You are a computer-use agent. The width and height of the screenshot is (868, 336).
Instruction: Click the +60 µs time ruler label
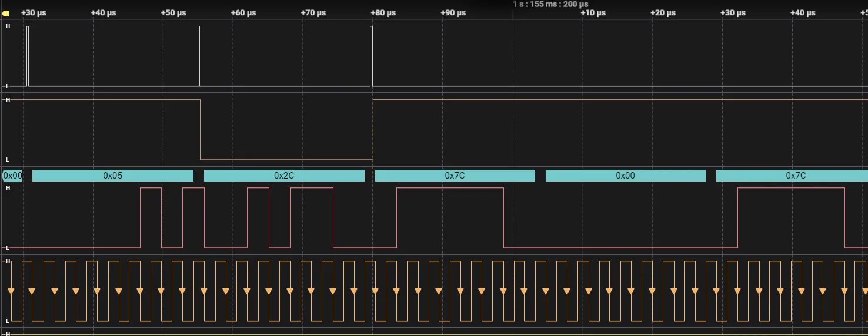243,13
